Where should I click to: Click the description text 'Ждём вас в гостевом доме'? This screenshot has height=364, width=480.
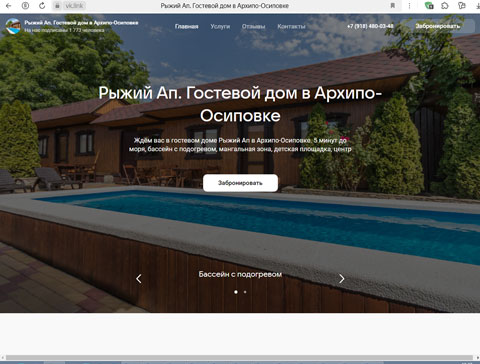click(240, 145)
